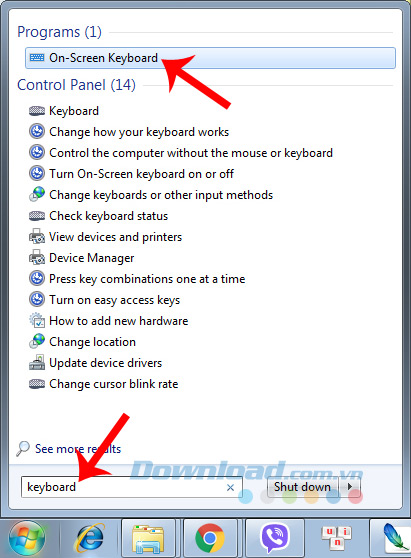Open On-Screen Keyboard program result

pyautogui.click(x=210, y=58)
